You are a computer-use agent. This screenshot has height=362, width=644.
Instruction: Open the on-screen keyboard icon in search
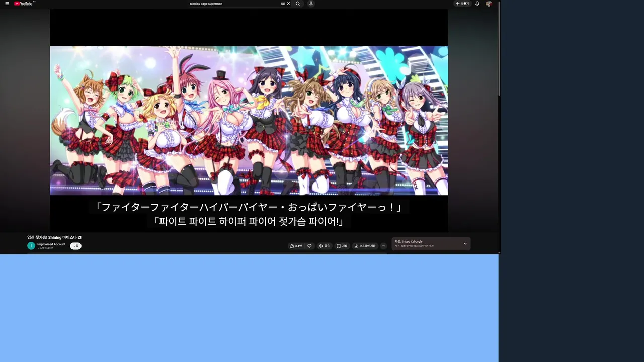click(283, 4)
